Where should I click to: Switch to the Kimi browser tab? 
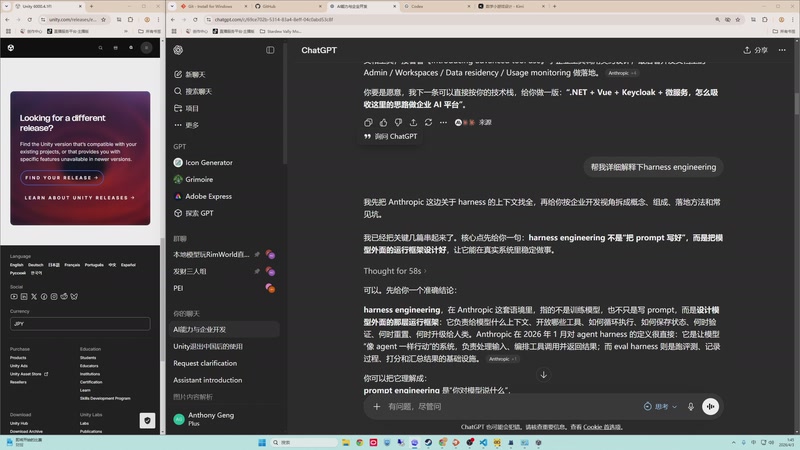pos(510,6)
